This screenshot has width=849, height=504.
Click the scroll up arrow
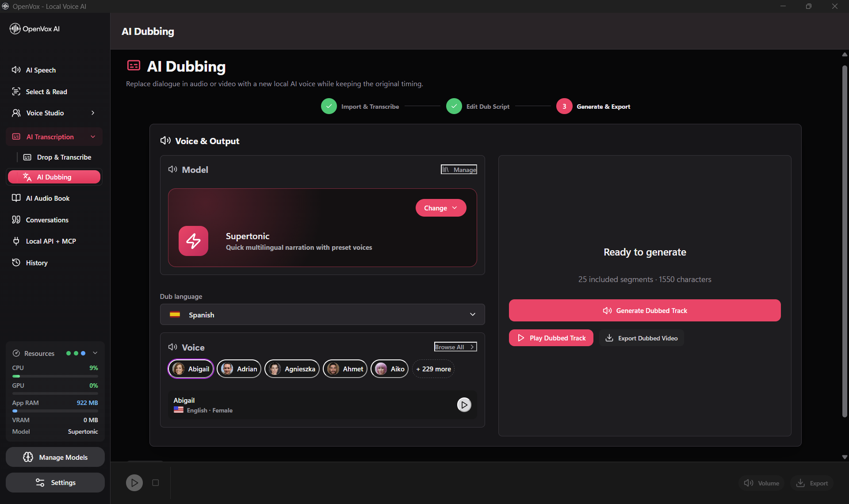[x=845, y=55]
